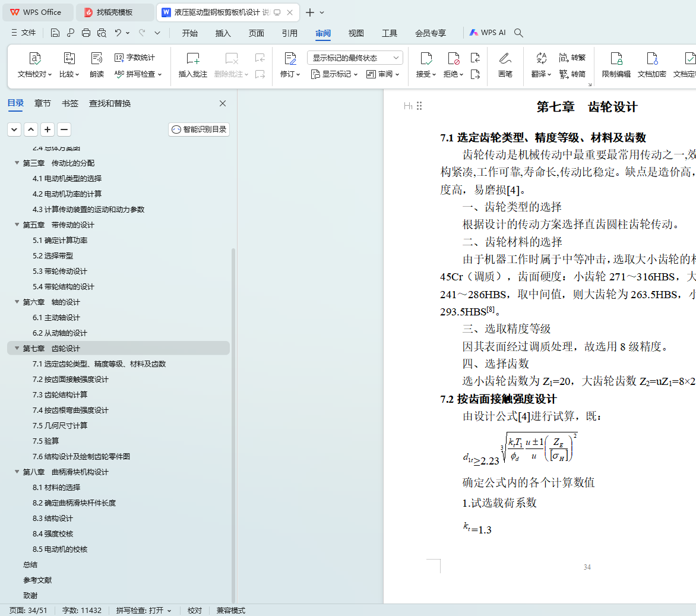696x616 pixels.
Task: Click the save icon in quick toolbar
Action: pos(55,33)
